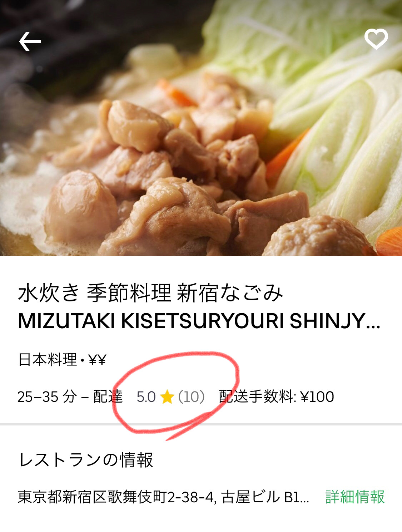Expand the truncated 古屋ビル B1… address text
The image size is (402, 532).
[265, 497]
